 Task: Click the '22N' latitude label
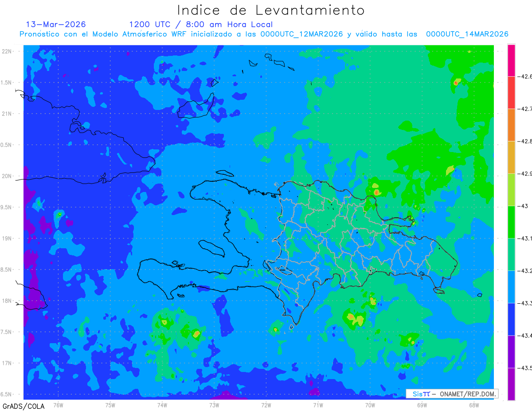tap(7, 51)
